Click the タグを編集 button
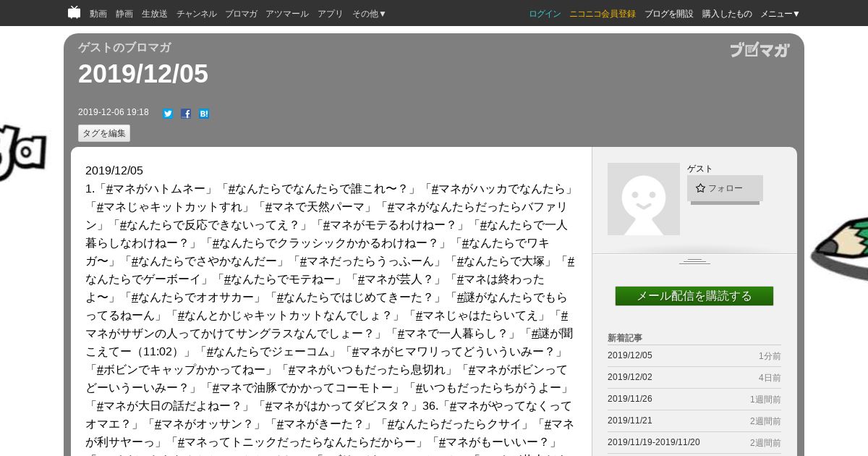 [104, 133]
